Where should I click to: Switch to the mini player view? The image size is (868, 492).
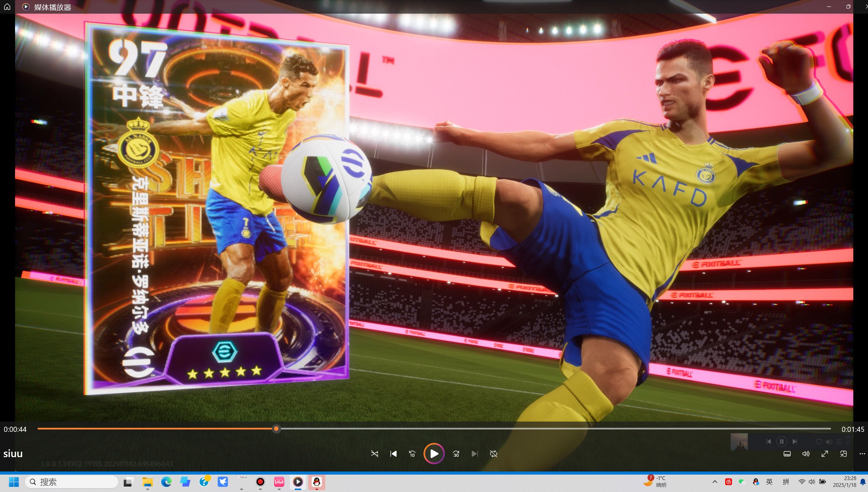pos(843,454)
